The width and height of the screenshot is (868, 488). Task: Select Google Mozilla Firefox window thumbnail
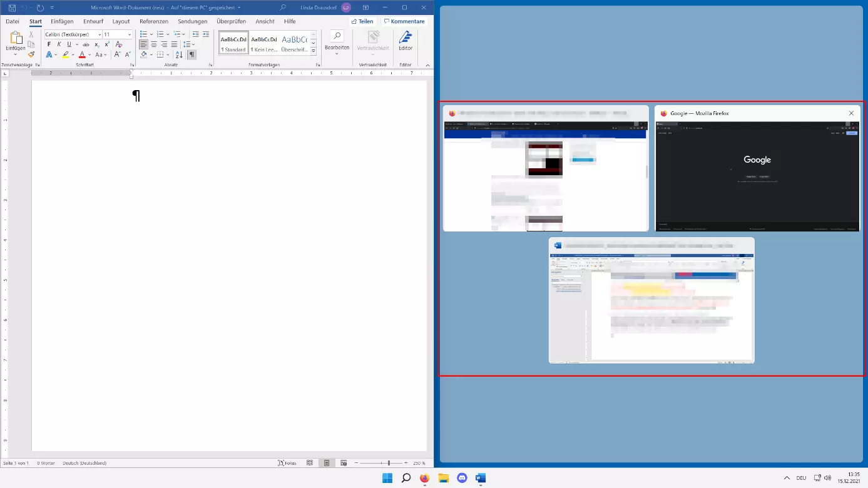coord(757,168)
